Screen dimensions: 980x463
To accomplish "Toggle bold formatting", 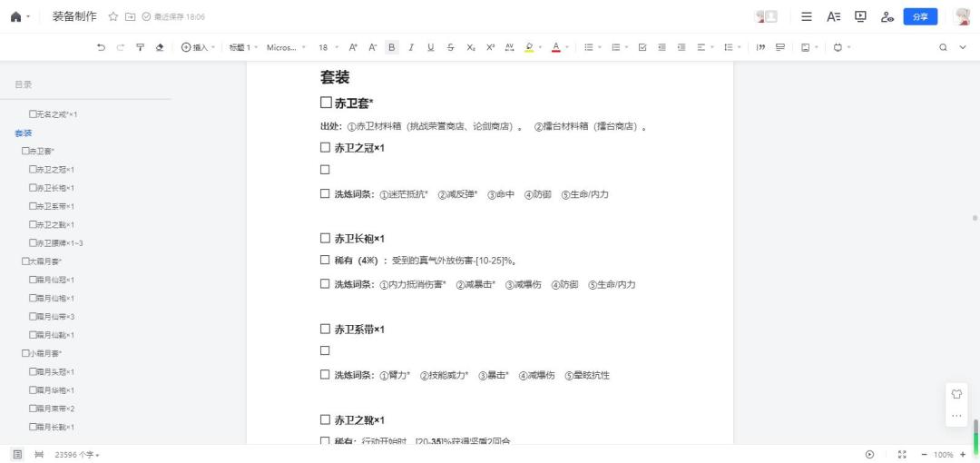I will pos(392,47).
